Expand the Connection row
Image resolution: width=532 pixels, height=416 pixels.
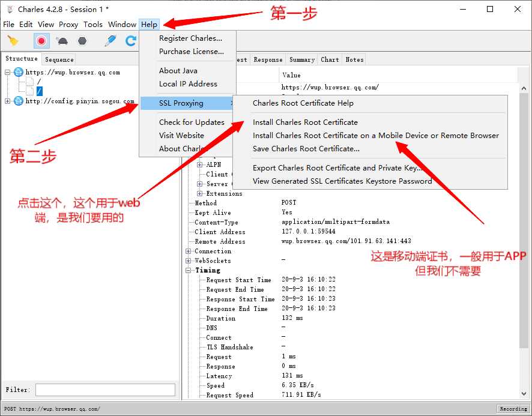(x=188, y=251)
